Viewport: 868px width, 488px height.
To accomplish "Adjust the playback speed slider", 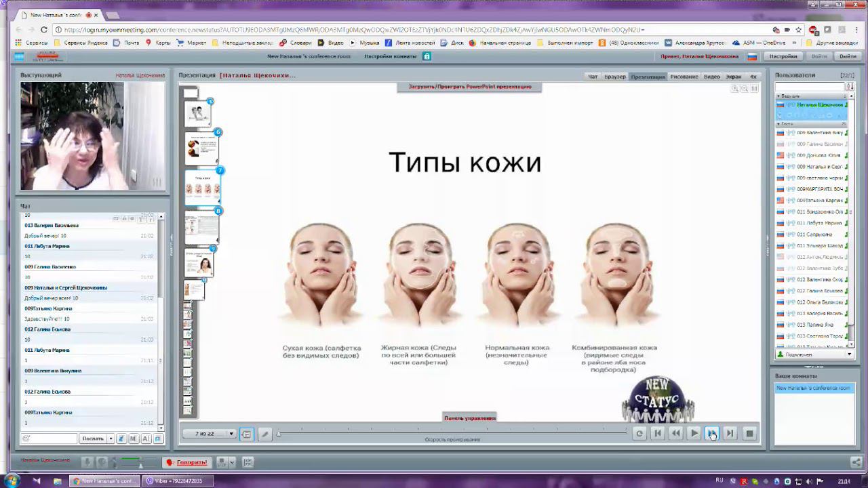I will [x=279, y=434].
